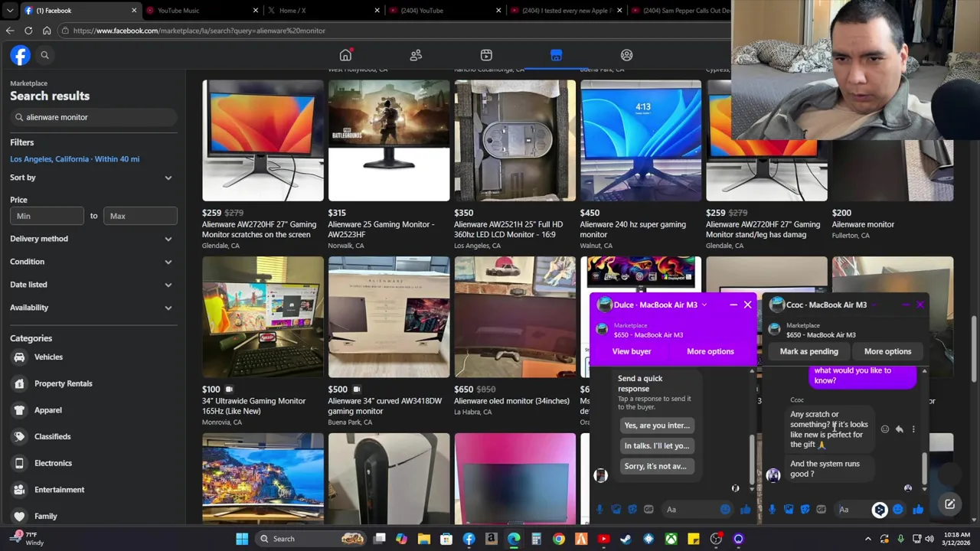
Task: Open the $315 Alienware 25 Gaming Monitor listing
Action: pos(389,165)
